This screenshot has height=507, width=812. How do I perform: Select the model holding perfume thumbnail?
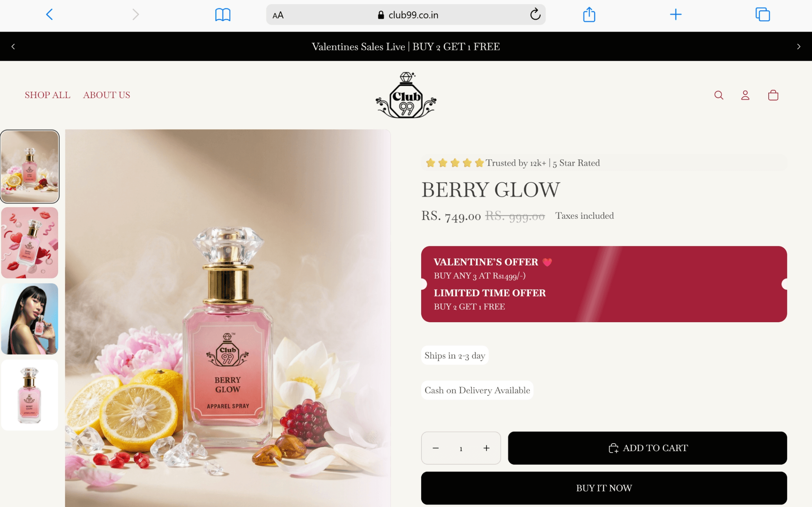pyautogui.click(x=30, y=319)
